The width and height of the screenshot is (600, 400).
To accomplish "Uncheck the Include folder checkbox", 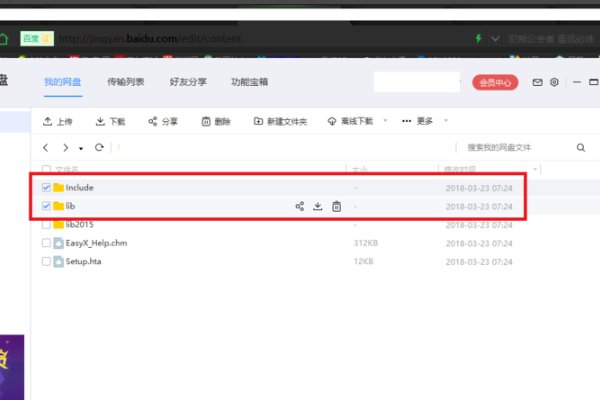I will point(46,188).
